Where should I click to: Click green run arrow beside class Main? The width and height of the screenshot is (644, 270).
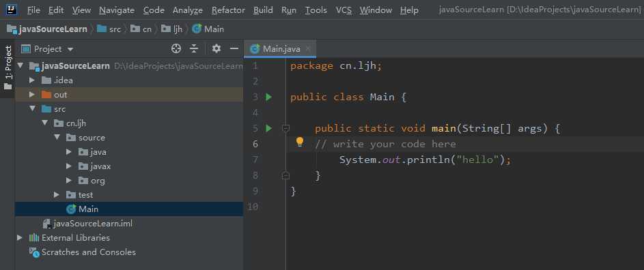click(268, 97)
